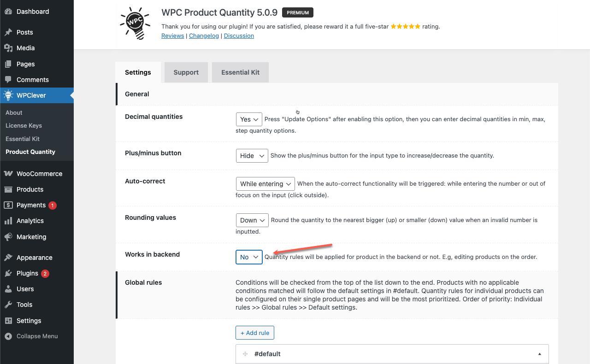Click the Analytics bar chart icon
590x364 pixels.
click(x=8, y=221)
